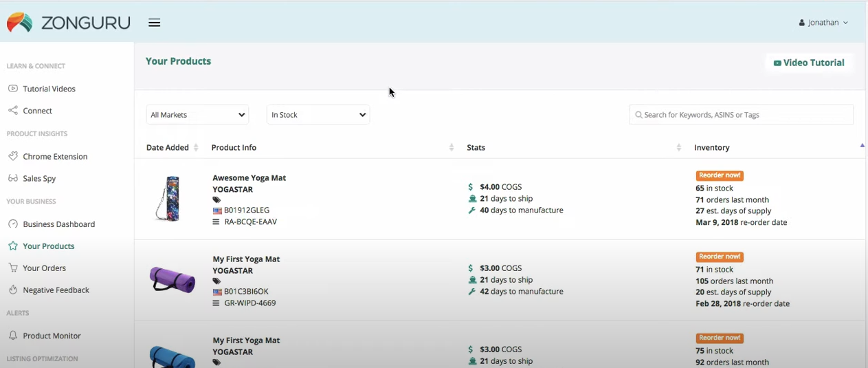Screen dimensions: 868x368
Task: Click the tags icon under Awesome Yoga Mat
Action: coord(216,200)
